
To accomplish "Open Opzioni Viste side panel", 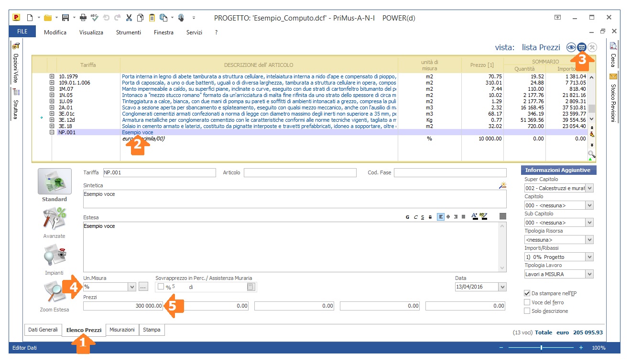I will [16, 63].
